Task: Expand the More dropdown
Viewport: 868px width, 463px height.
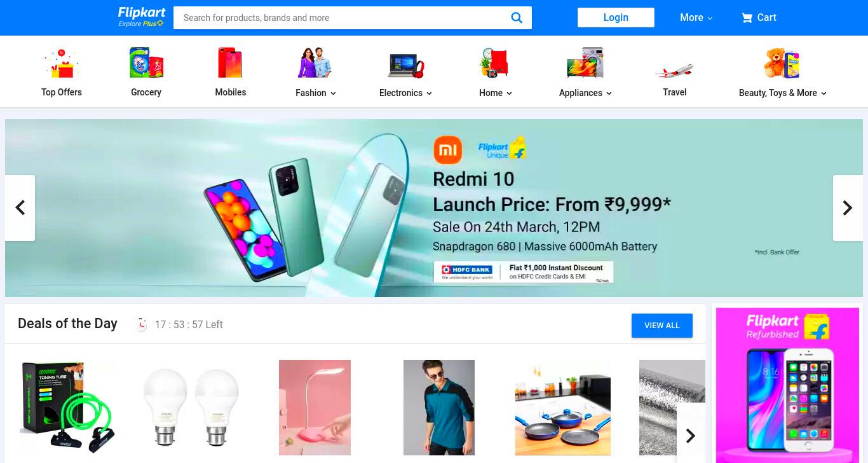Action: (x=696, y=18)
